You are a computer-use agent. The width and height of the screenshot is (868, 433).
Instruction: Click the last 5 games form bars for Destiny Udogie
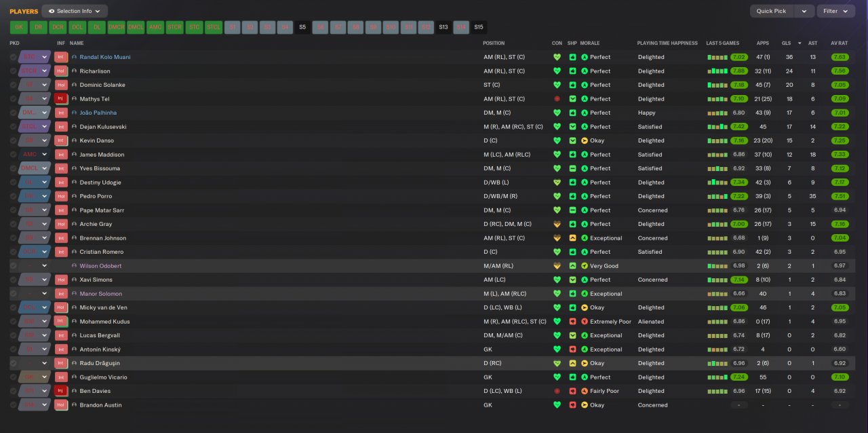(717, 183)
